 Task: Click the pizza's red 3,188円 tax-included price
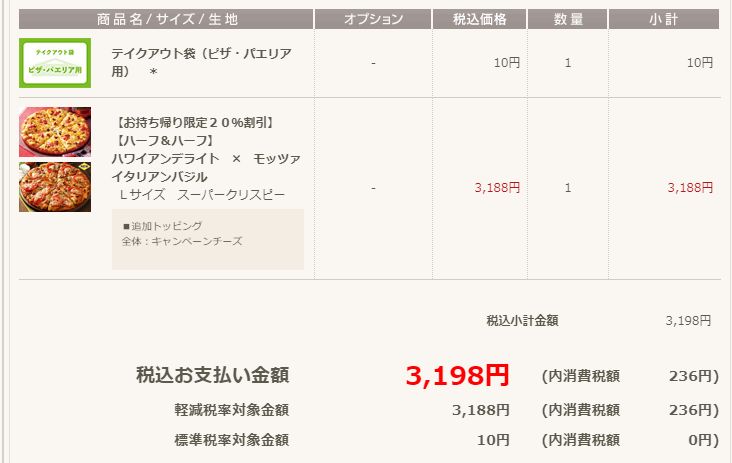click(497, 187)
